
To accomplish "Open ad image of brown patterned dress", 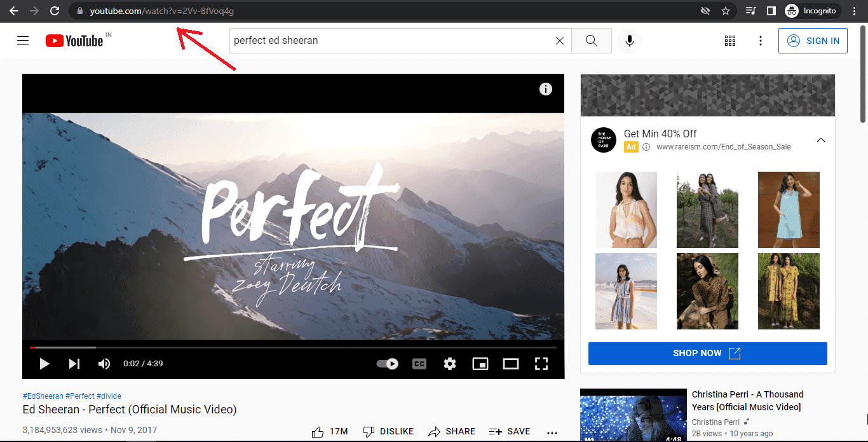I will tap(707, 291).
